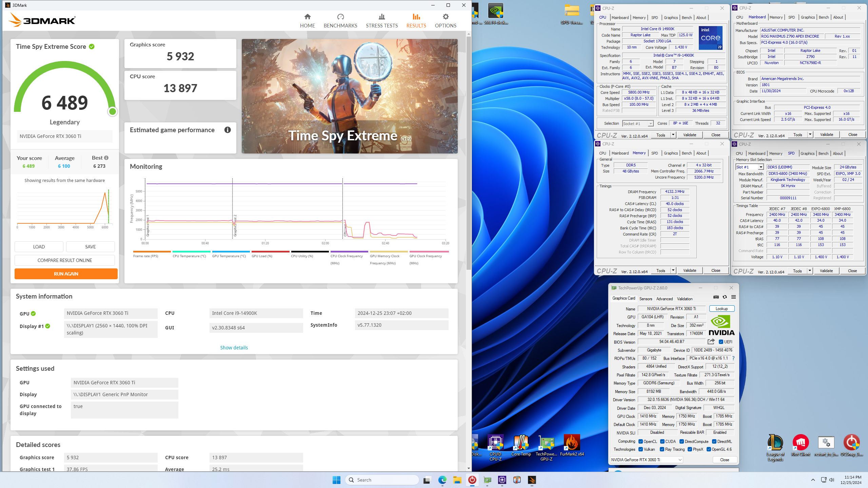Screen dimensions: 868x488
Task: Click the CPU Clock Frequency legend color bar
Action: pyautogui.click(x=349, y=251)
